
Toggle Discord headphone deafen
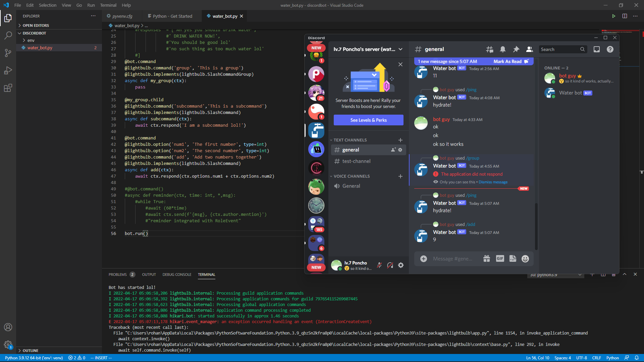pyautogui.click(x=390, y=265)
